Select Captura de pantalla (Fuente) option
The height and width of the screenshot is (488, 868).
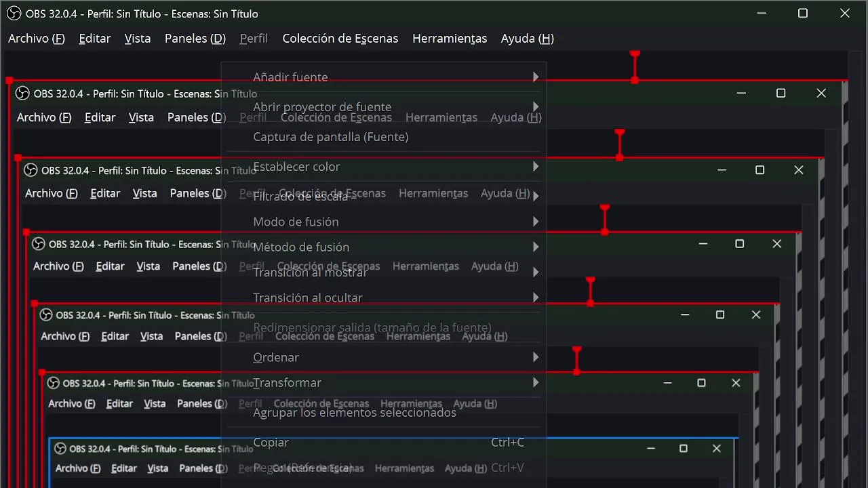pos(384,137)
